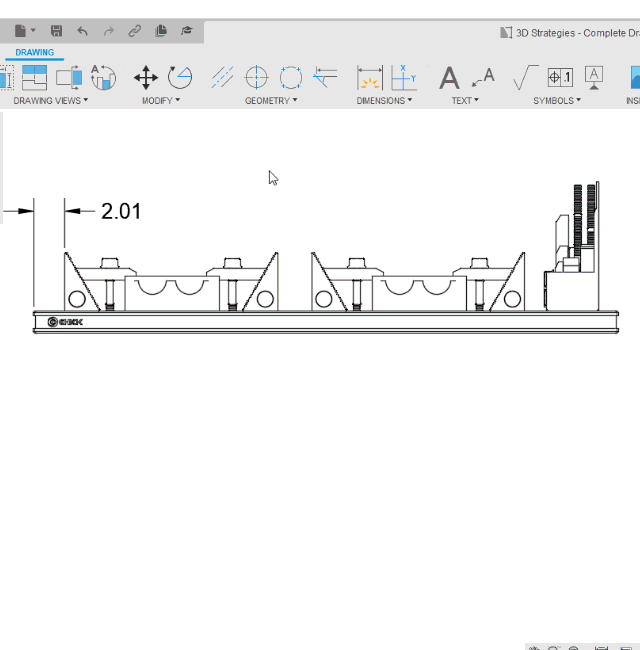
Task: Select the Center Mark Pattern tool
Action: tap(291, 78)
